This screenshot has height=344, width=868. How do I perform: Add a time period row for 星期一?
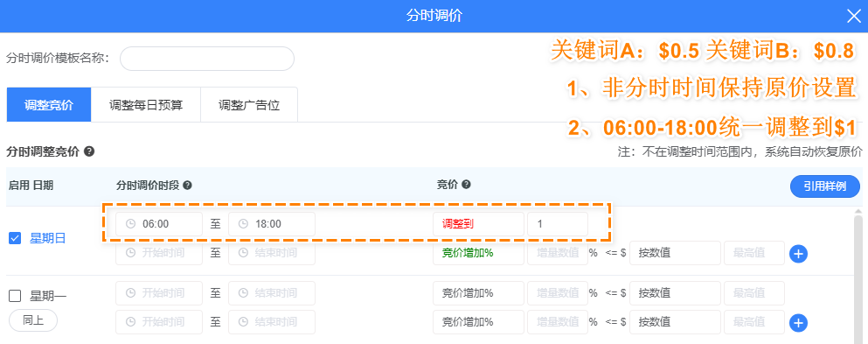click(x=799, y=323)
